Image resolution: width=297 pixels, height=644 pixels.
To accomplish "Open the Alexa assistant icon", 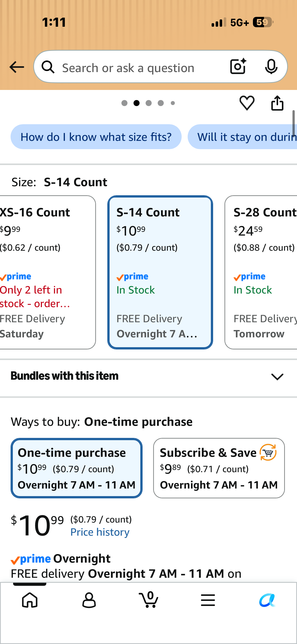I will [267, 600].
